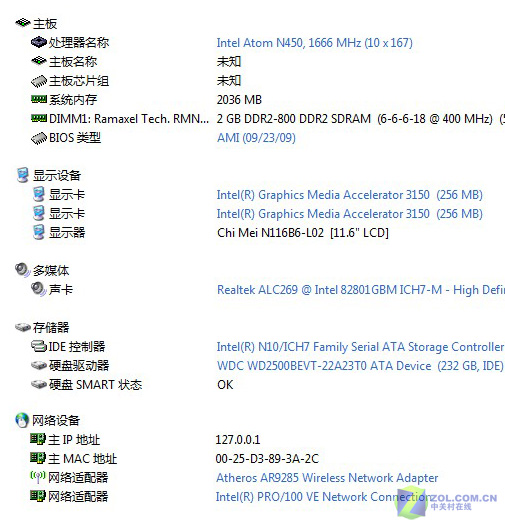Click the 网络设备 globe section icon

click(22, 420)
